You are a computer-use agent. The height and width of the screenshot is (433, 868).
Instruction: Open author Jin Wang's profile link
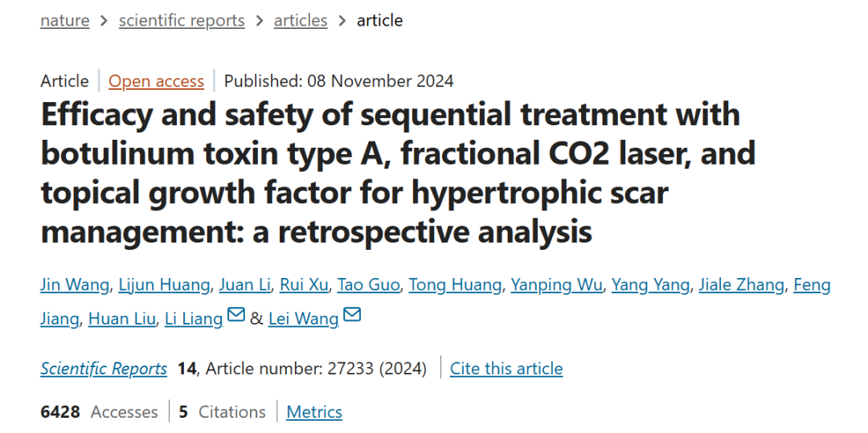tap(76, 285)
